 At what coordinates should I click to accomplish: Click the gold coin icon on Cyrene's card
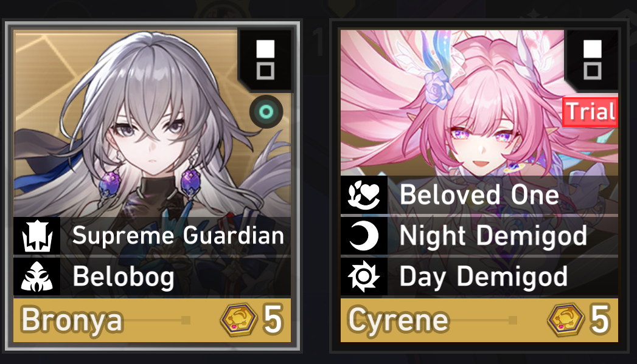click(x=566, y=320)
